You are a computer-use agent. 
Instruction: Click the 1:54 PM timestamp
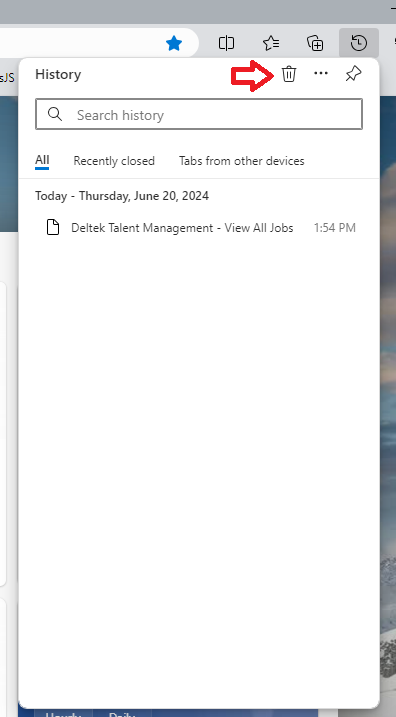pyautogui.click(x=335, y=228)
